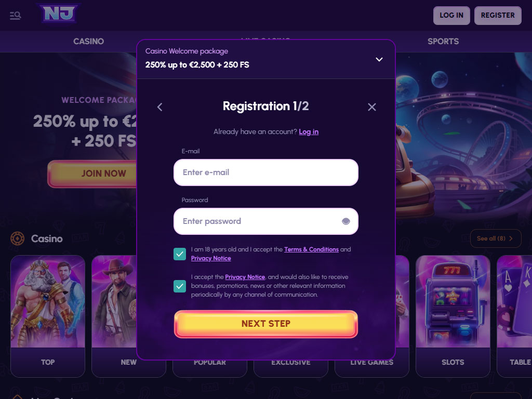Expand the Casino Welcome package dropdown
This screenshot has width=532, height=399.
click(379, 59)
